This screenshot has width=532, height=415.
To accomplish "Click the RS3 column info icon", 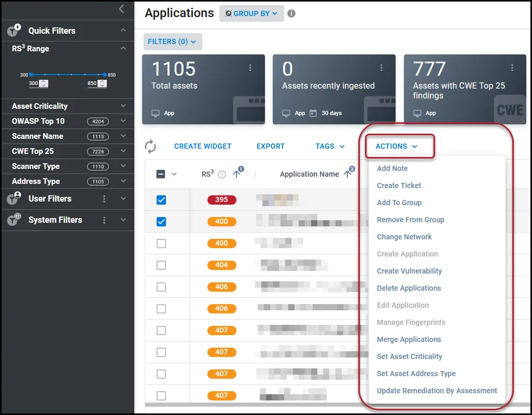I will pyautogui.click(x=222, y=175).
